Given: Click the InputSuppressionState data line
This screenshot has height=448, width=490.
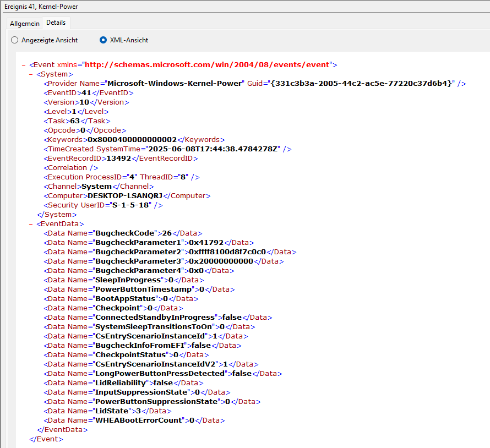Looking at the screenshot, I should tap(137, 393).
